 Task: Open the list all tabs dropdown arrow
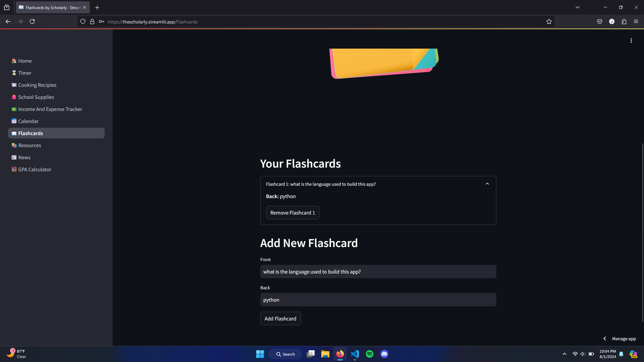click(578, 7)
